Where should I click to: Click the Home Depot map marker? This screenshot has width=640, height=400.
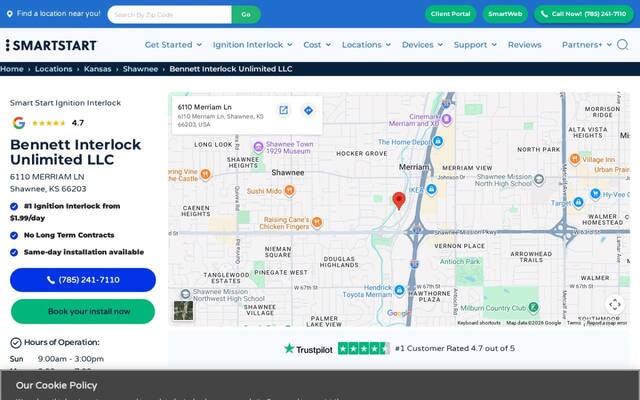pyautogui.click(x=438, y=141)
